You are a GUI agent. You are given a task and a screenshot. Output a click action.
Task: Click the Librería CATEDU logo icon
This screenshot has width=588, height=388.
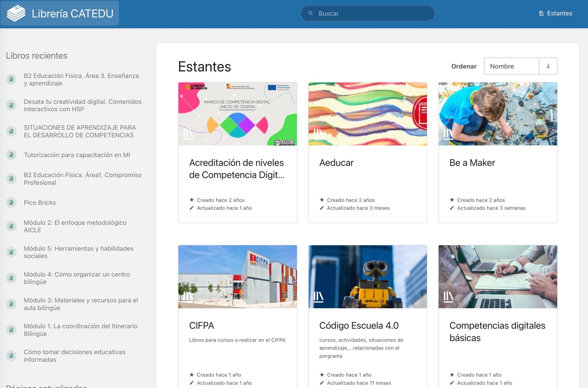pos(16,14)
